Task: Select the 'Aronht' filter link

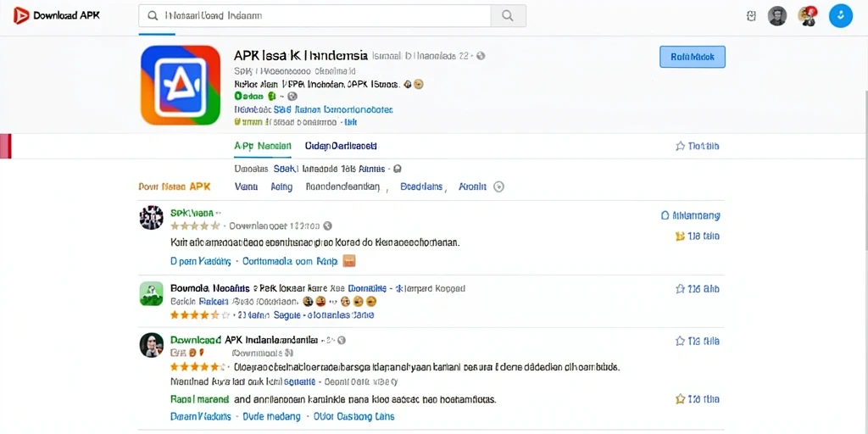Action: pyautogui.click(x=473, y=187)
